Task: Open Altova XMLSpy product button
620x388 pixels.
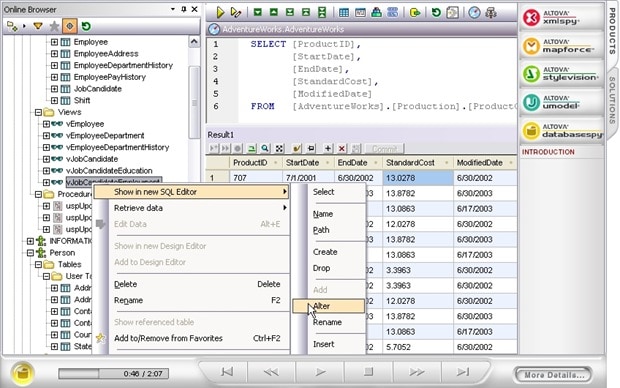Action: coord(561,18)
